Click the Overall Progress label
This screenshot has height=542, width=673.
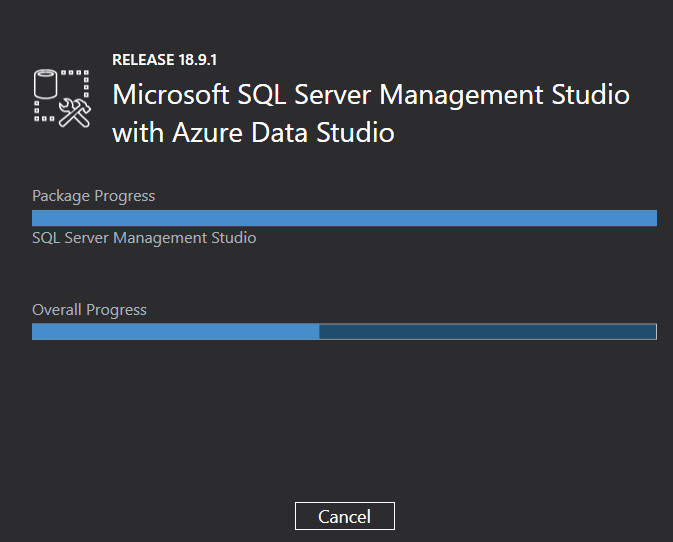tap(89, 310)
